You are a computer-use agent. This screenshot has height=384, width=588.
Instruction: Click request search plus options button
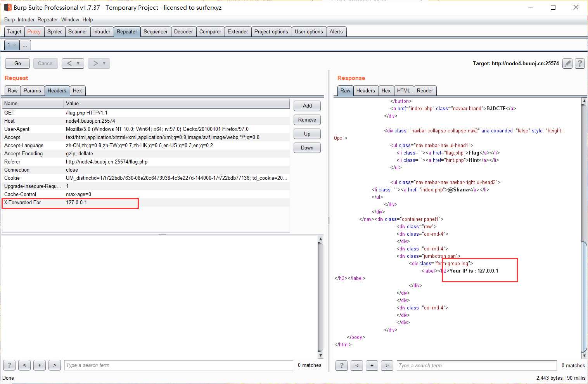pyautogui.click(x=40, y=365)
